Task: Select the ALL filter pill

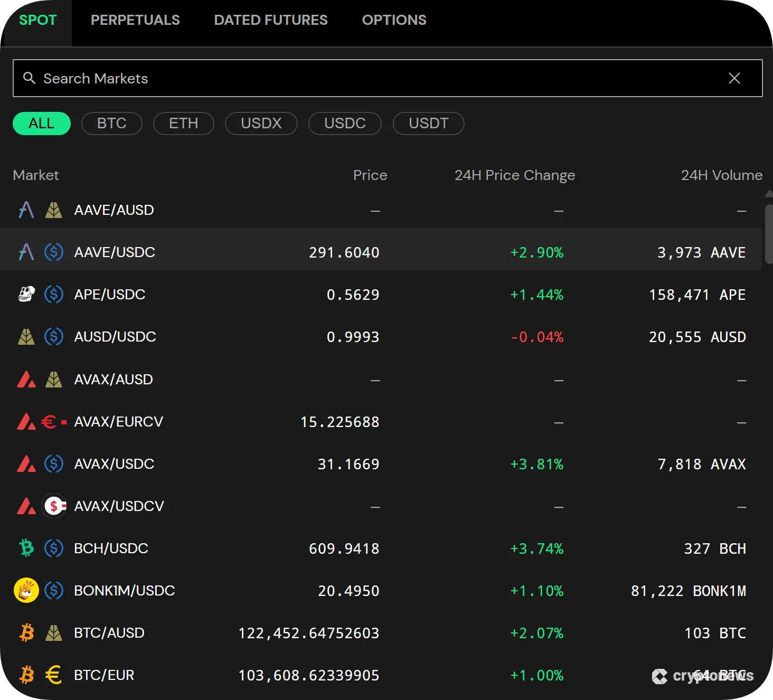Action: 42,124
